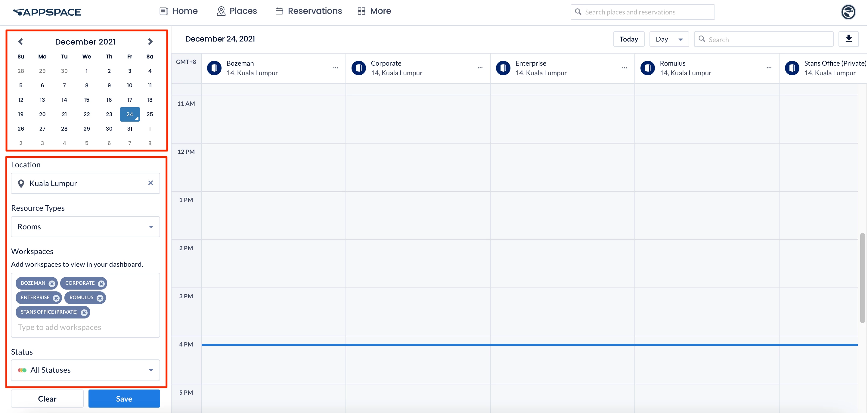Open the Reservations menu
This screenshot has width=868, height=413.
point(309,11)
